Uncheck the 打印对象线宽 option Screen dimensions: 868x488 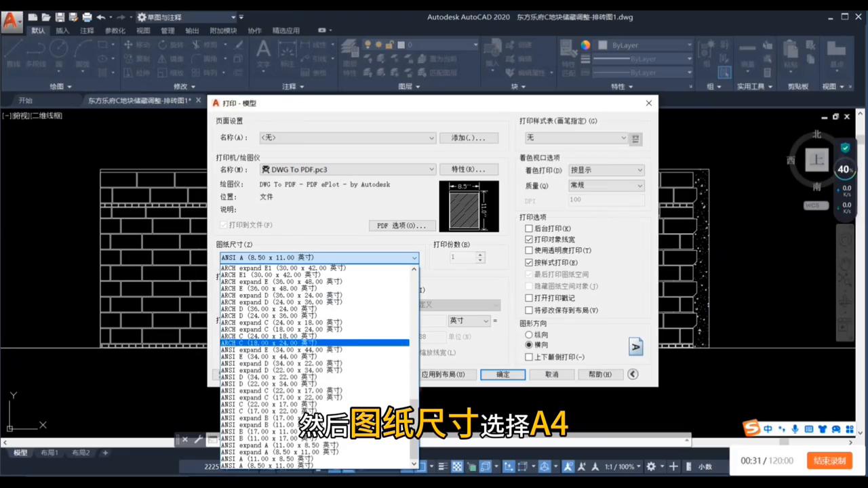tap(529, 240)
